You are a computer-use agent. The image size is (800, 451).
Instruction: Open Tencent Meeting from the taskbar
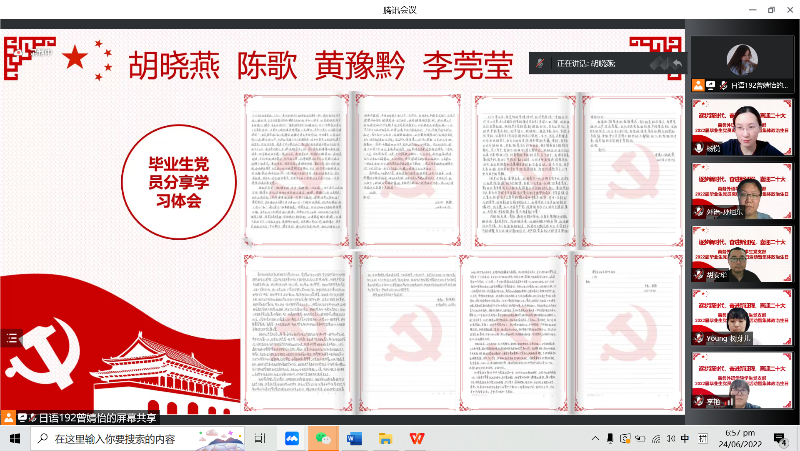(292, 439)
